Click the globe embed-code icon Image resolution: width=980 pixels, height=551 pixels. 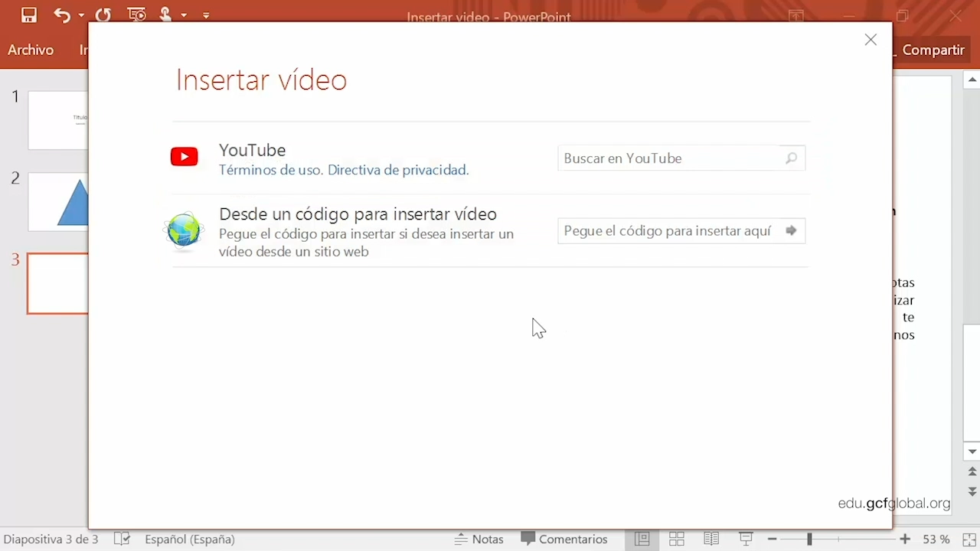(x=184, y=231)
